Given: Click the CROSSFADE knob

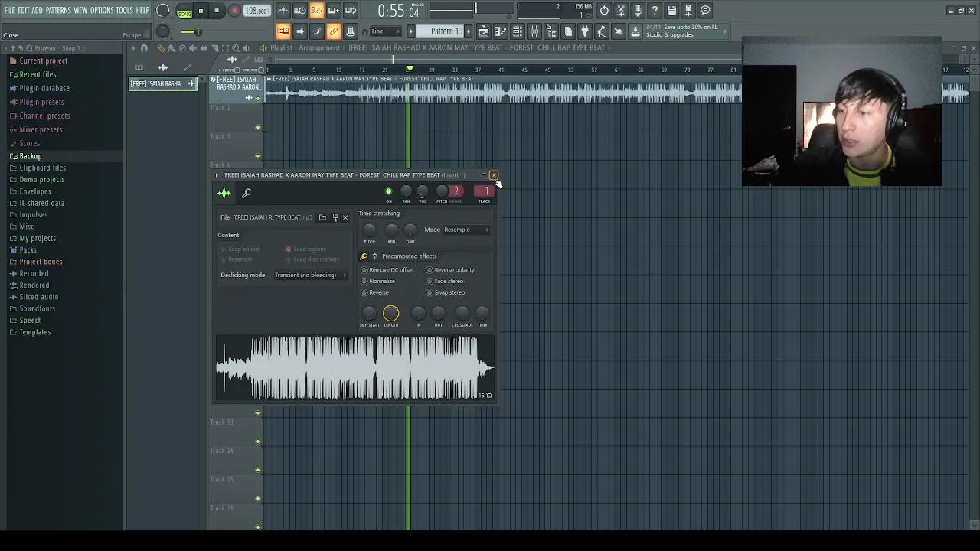Looking at the screenshot, I should tap(462, 313).
